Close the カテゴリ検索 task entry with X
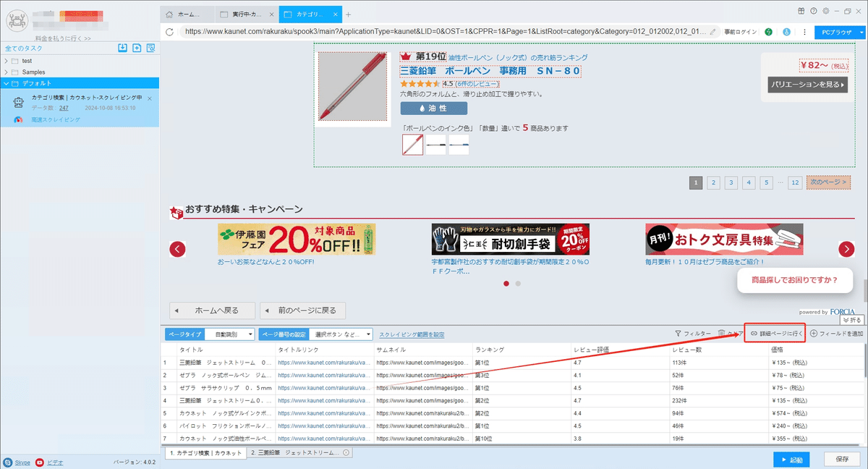The width and height of the screenshot is (868, 469). 150,98
